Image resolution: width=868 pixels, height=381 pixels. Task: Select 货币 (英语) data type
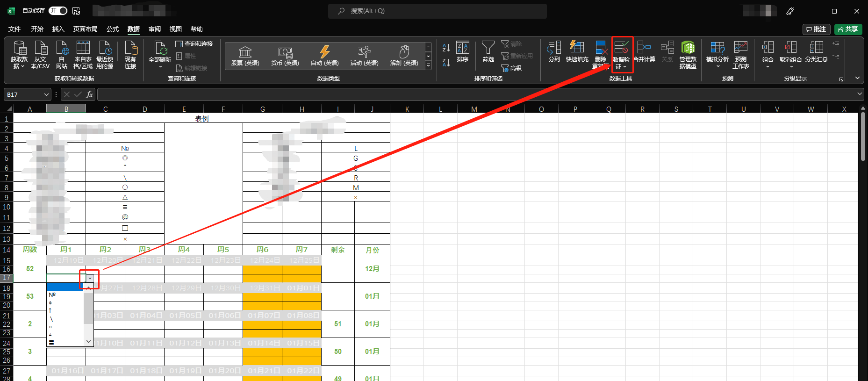coord(285,56)
